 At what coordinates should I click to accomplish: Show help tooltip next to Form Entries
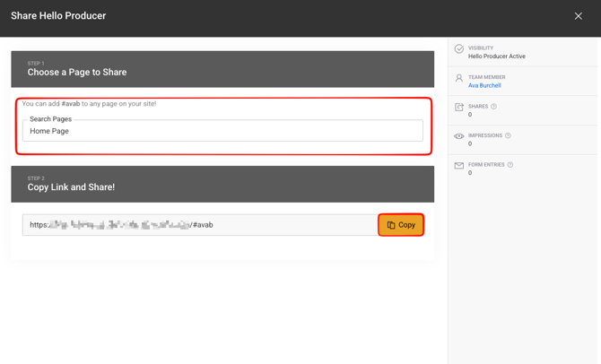point(510,165)
